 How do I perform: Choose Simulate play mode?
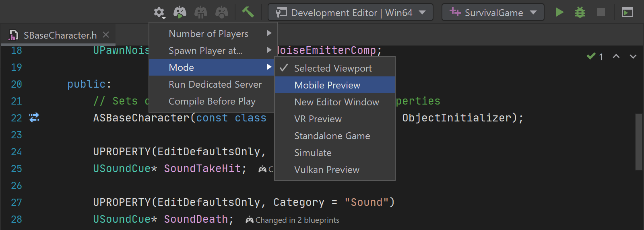(x=335, y=153)
